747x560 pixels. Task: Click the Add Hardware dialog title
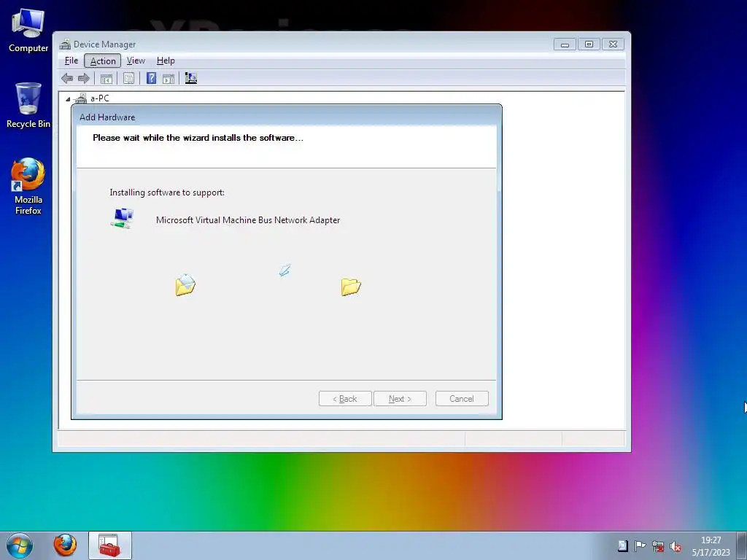coord(107,117)
